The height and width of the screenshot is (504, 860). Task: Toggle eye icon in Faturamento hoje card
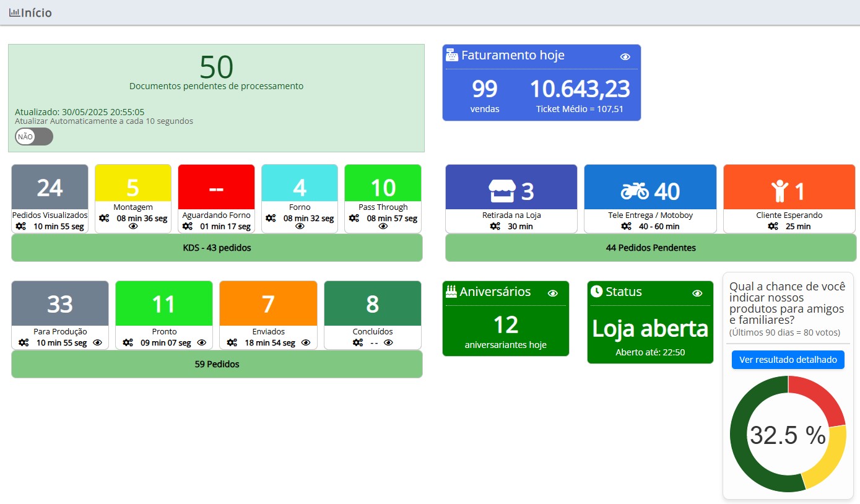(x=625, y=56)
